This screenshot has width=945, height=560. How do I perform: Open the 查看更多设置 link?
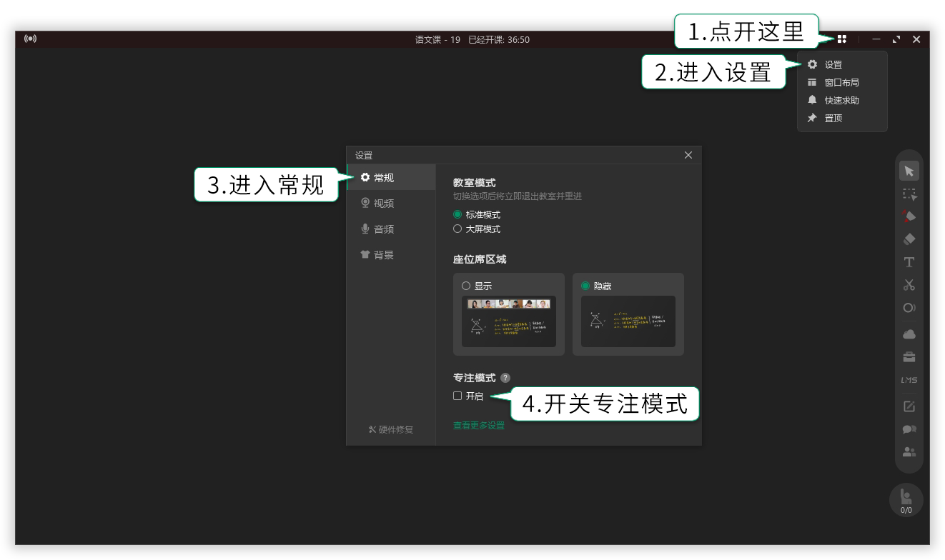[479, 426]
